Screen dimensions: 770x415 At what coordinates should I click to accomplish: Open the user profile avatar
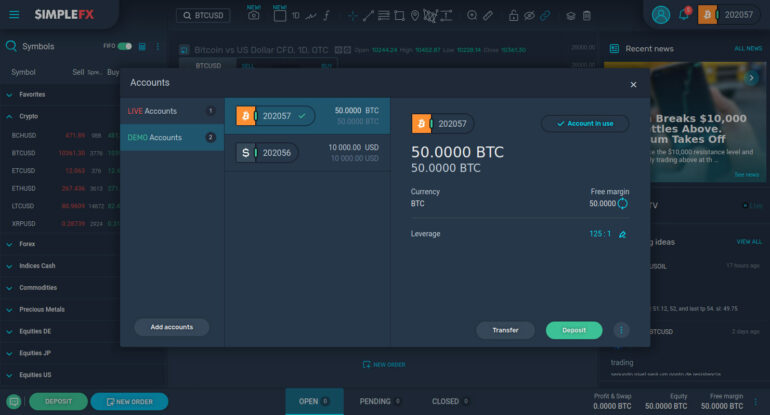point(660,15)
